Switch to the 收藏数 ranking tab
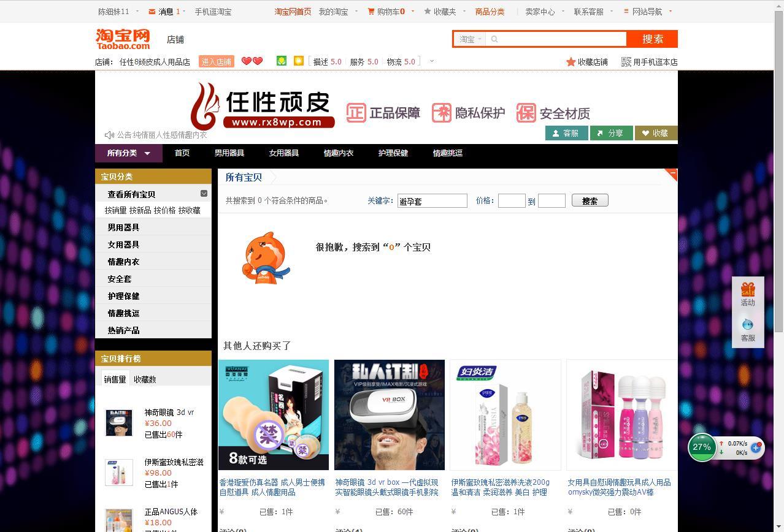This screenshot has width=784, height=532. 145,379
